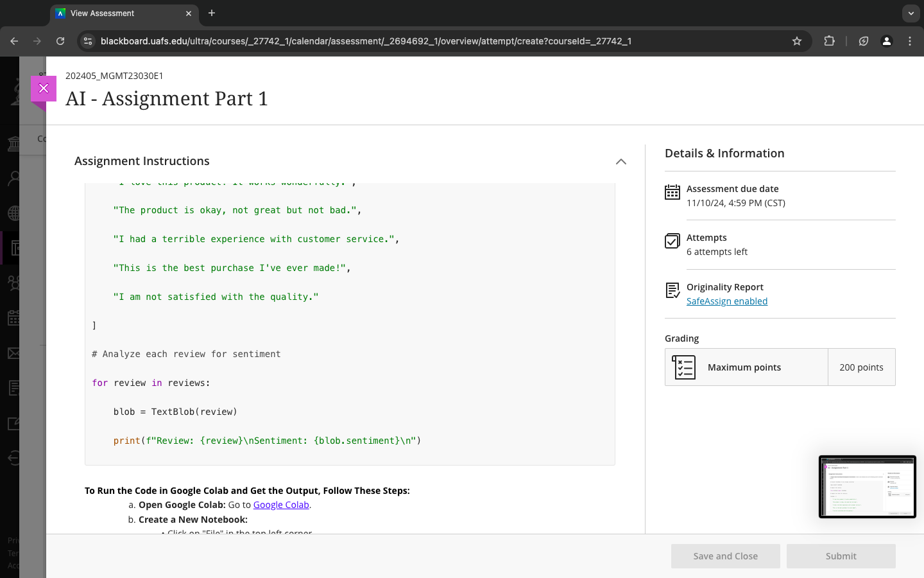Click the comment '# Analyze each review for sentiment'
This screenshot has width=924, height=578.
[186, 354]
